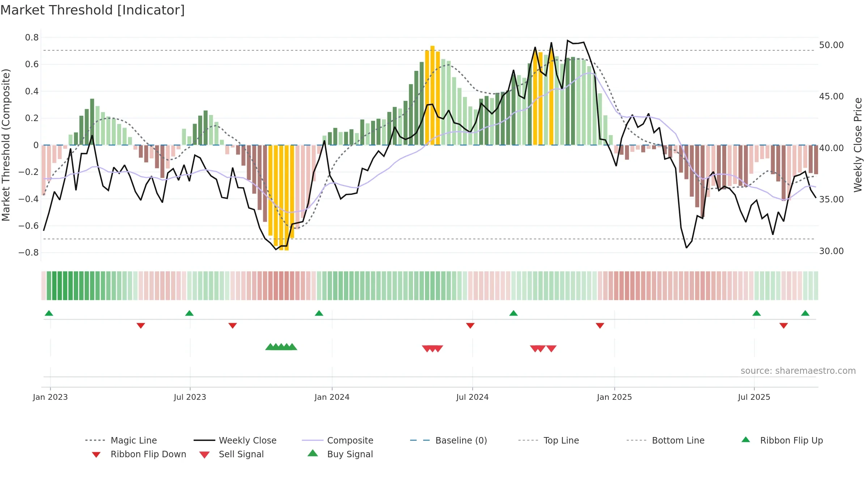
Task: Click the 0.8 tick on the left axis
Action: click(32, 38)
